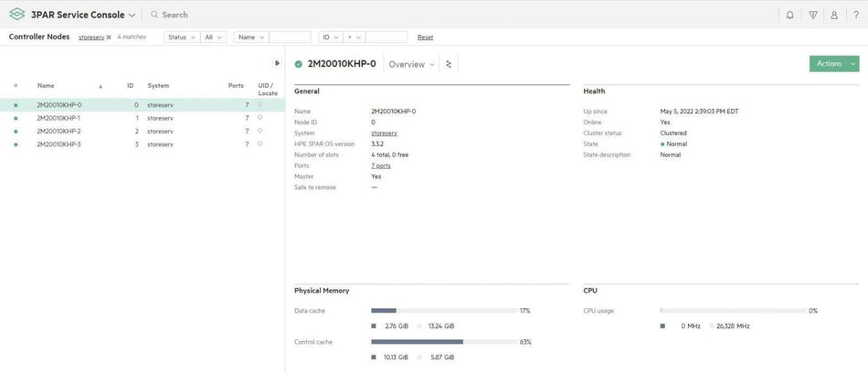Expand the Status filter dropdown
The image size is (868, 373).
(x=181, y=37)
